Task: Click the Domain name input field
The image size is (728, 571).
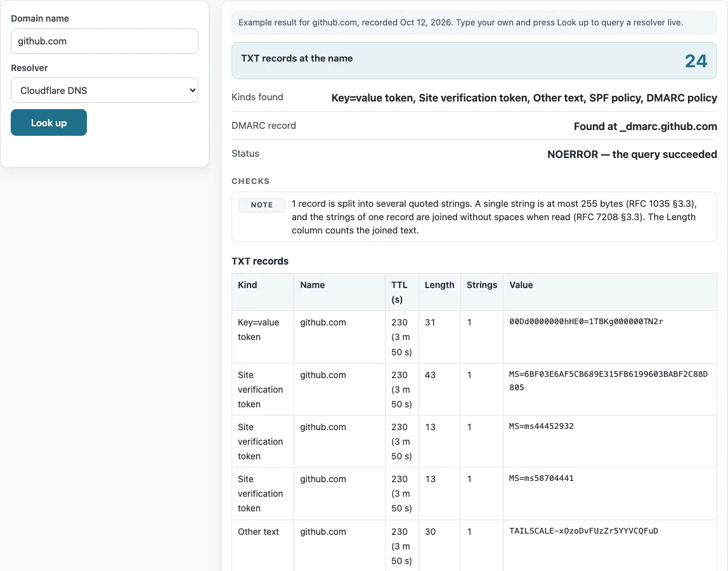Action: [x=105, y=41]
